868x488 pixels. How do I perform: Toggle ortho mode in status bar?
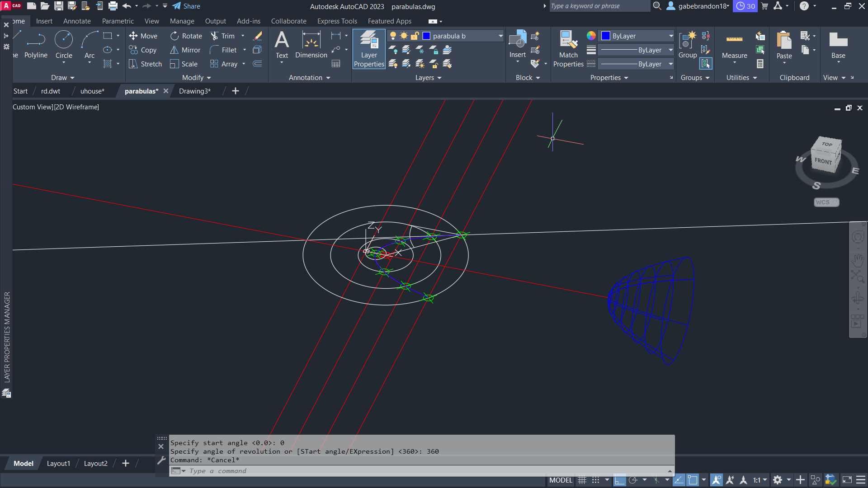(x=619, y=480)
